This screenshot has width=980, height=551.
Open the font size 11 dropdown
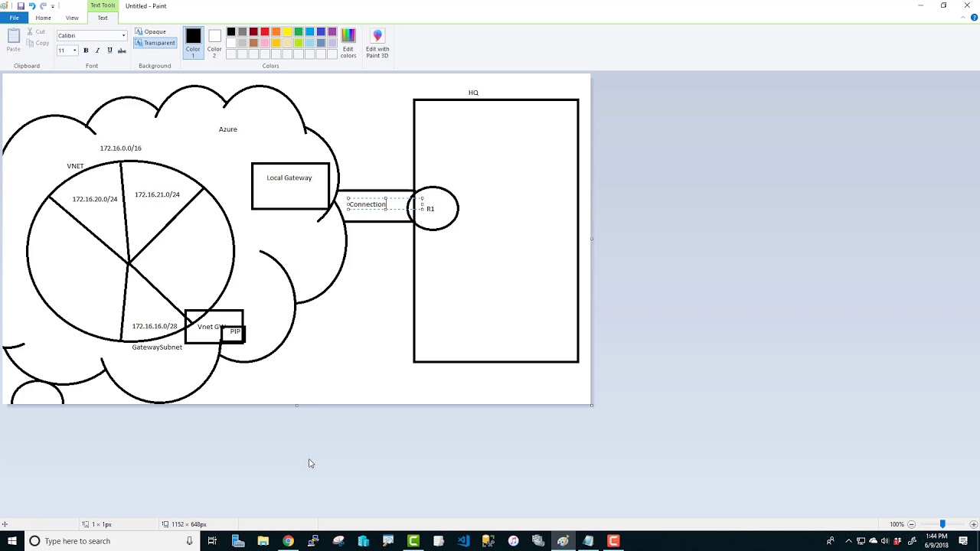[74, 51]
